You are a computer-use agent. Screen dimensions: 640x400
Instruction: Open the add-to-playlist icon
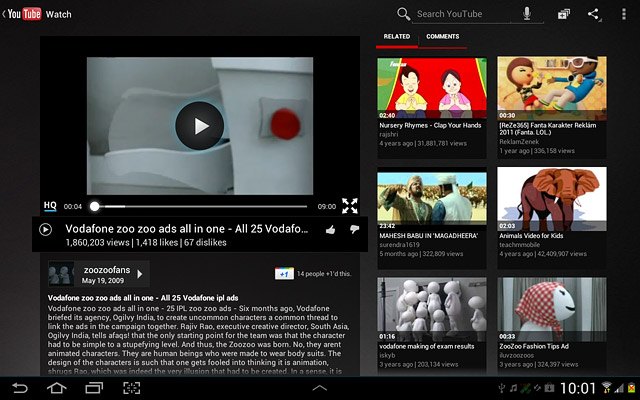click(x=564, y=14)
